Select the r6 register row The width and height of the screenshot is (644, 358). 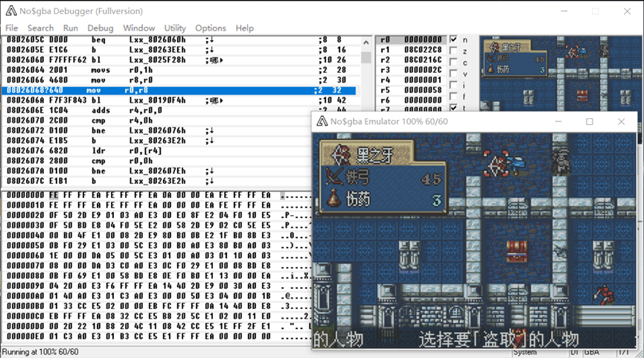[411, 100]
